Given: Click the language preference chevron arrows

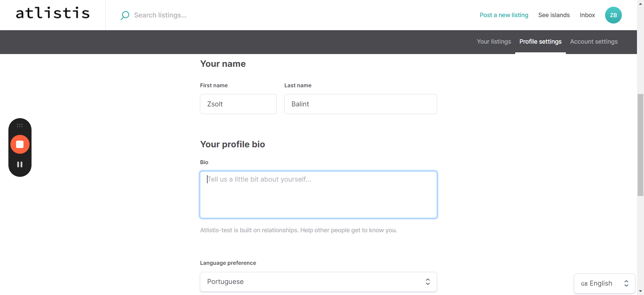Looking at the screenshot, I should (428, 282).
